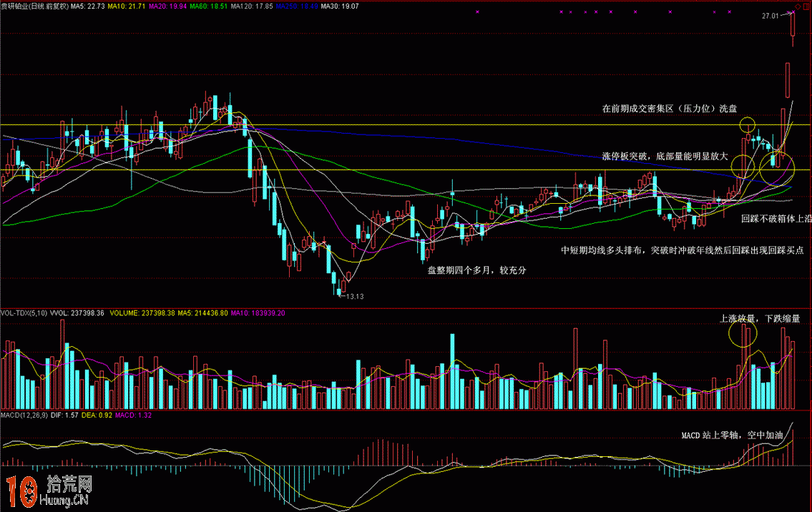The width and height of the screenshot is (812, 512).
Task: Click the MA30: 19.07 label
Action: [x=340, y=6]
